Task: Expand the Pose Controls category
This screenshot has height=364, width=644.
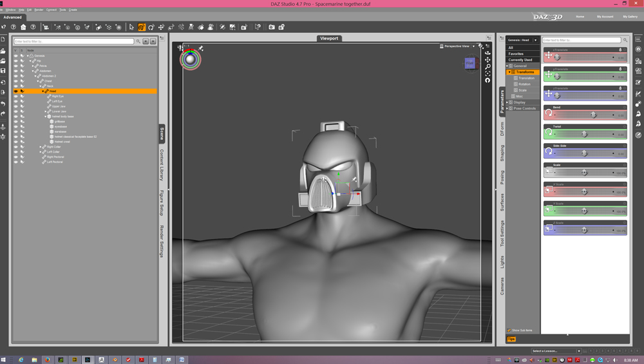Action: pos(507,108)
